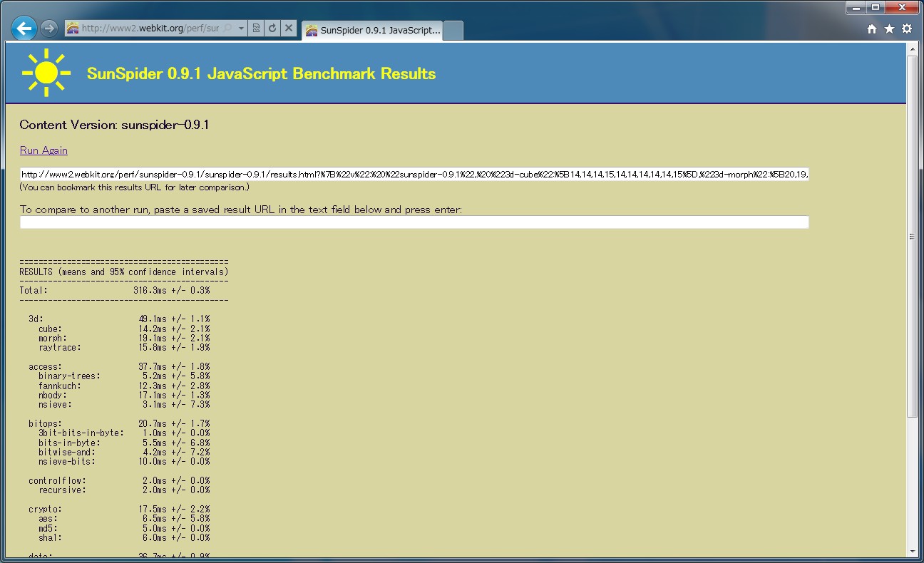Click the yellow sun SunSpider logo

click(x=46, y=73)
